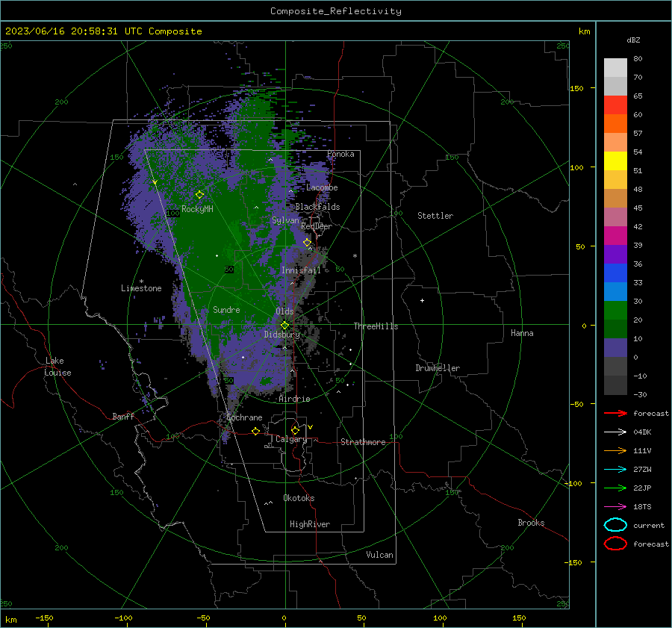Screen dimensions: 672x628
Task: Click the cyan 27ZW arrow symbol
Action: pos(615,470)
